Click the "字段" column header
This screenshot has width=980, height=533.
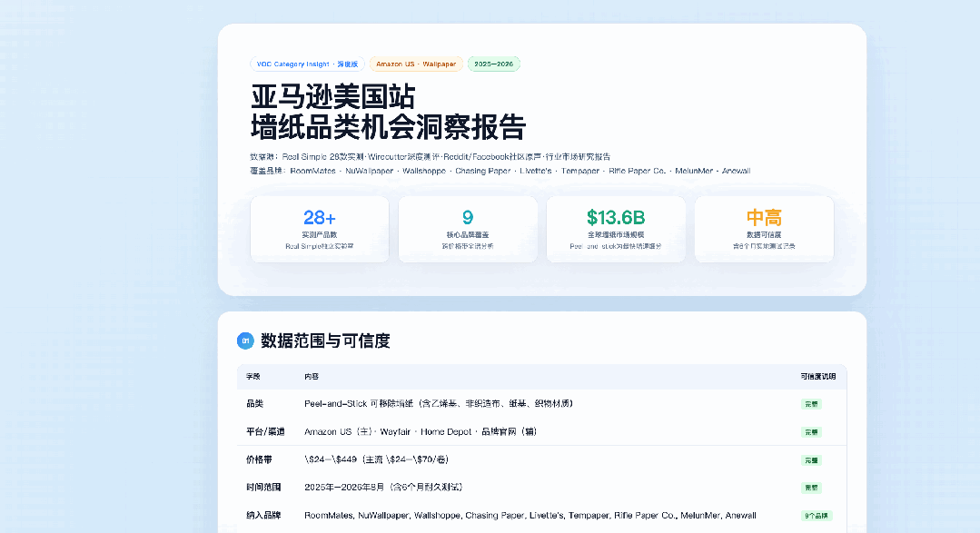[253, 376]
